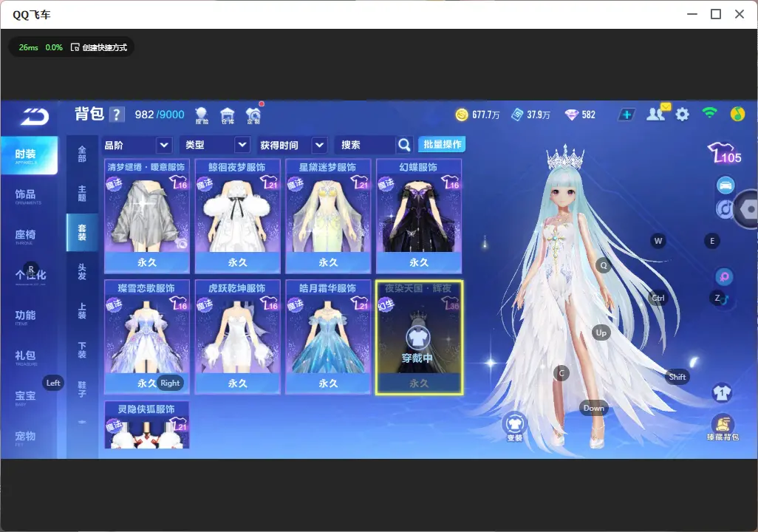Open the yellow QQ Music icon
This screenshot has width=758, height=532.
tap(737, 114)
